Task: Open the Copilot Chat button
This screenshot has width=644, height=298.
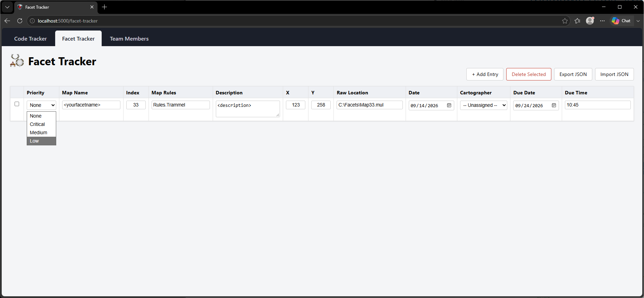Action: tap(621, 21)
